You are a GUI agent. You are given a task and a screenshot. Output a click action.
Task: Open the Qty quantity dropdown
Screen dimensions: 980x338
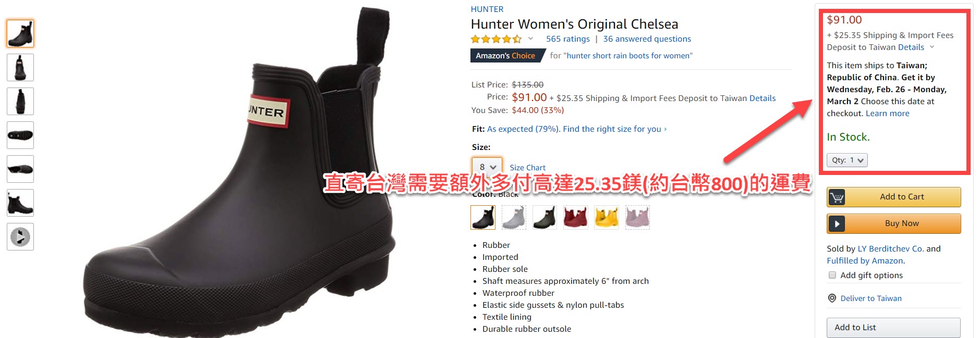(847, 160)
